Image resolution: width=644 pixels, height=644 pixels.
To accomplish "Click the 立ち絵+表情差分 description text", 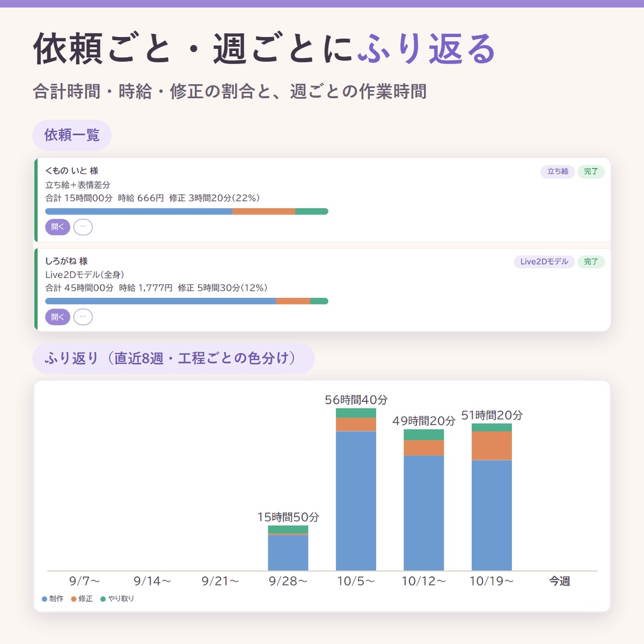I will pos(77,185).
